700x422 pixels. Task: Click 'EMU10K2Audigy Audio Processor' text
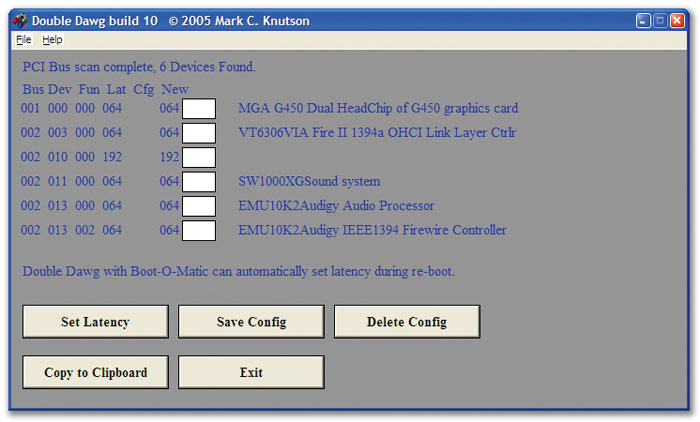(x=336, y=206)
